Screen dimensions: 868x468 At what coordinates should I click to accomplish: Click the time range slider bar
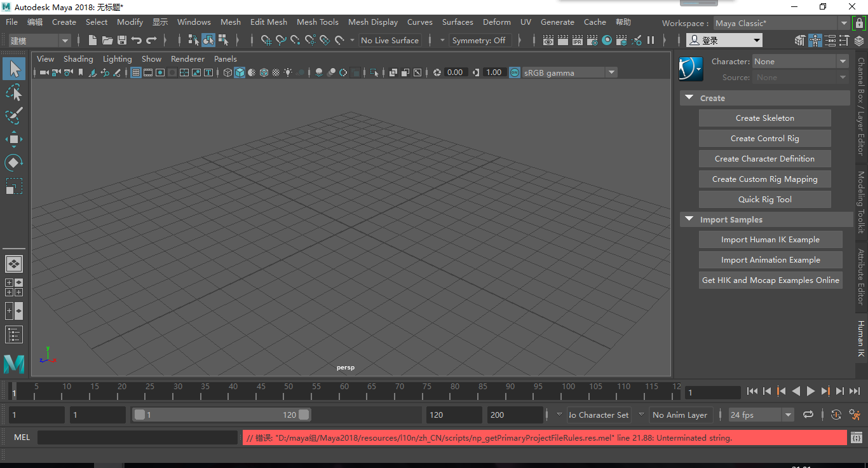point(221,415)
